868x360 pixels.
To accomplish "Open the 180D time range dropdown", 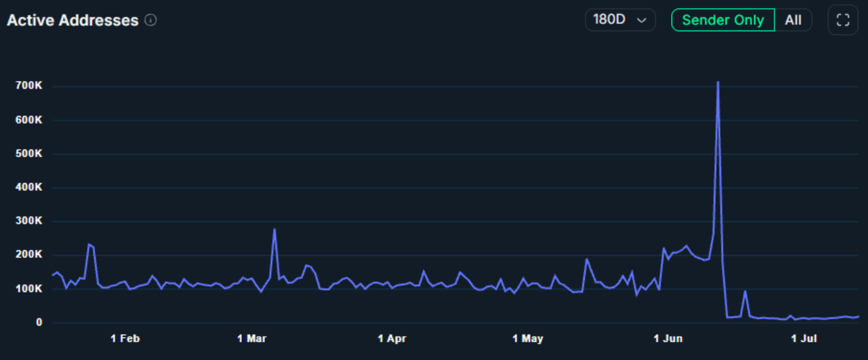I will coord(620,20).
